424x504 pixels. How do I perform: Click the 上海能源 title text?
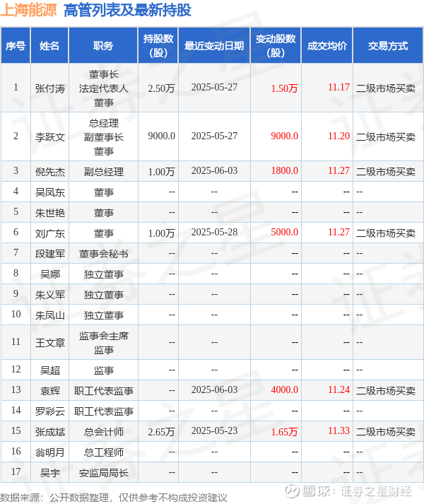click(28, 10)
